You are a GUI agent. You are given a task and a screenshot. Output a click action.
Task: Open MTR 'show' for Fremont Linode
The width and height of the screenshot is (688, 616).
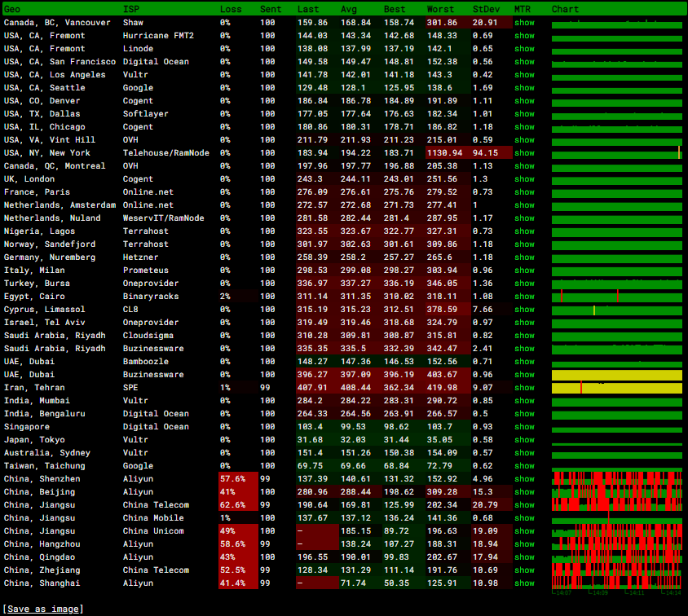(524, 49)
